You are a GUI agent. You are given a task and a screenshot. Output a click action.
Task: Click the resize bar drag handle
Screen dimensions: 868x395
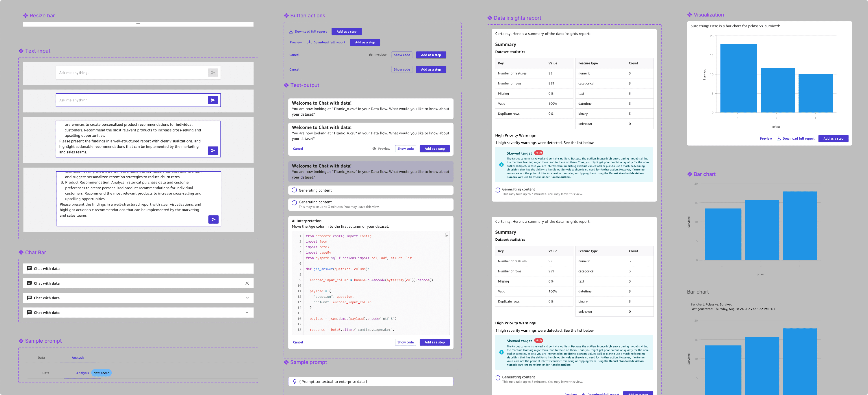(x=138, y=24)
